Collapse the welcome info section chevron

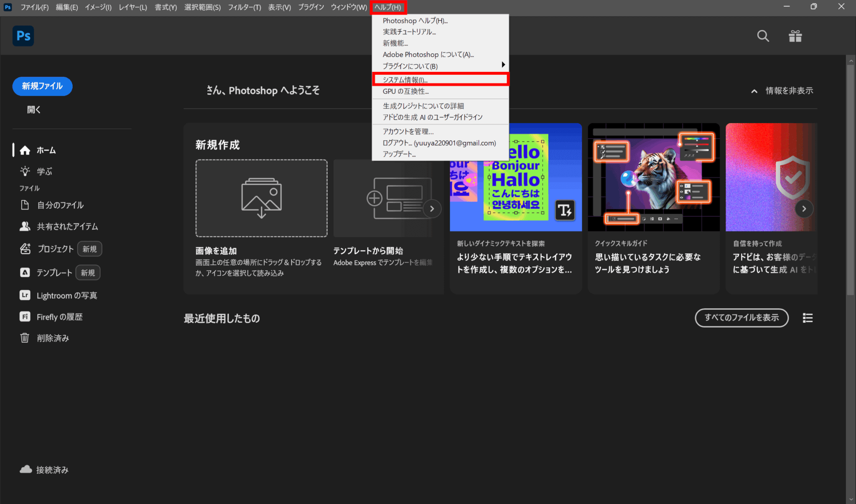coord(754,91)
